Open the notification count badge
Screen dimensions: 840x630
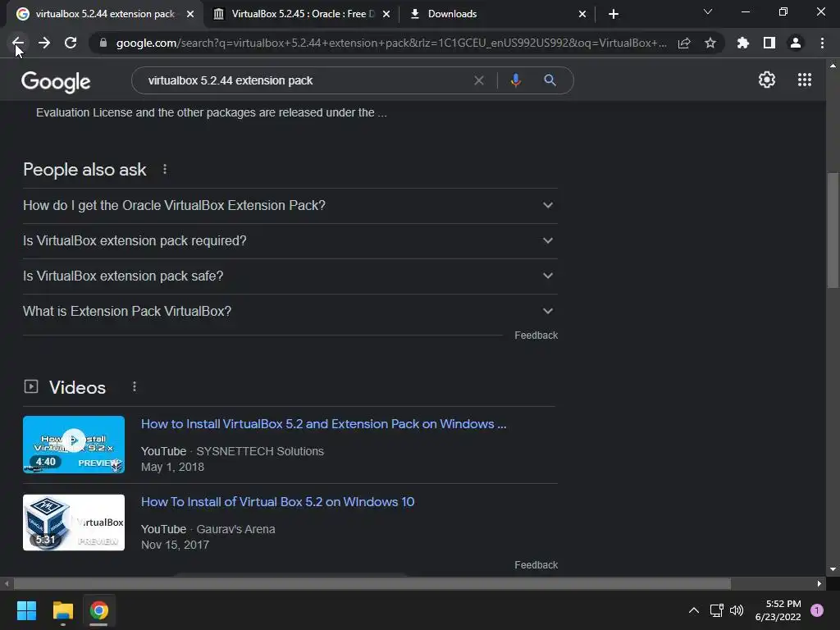point(817,610)
